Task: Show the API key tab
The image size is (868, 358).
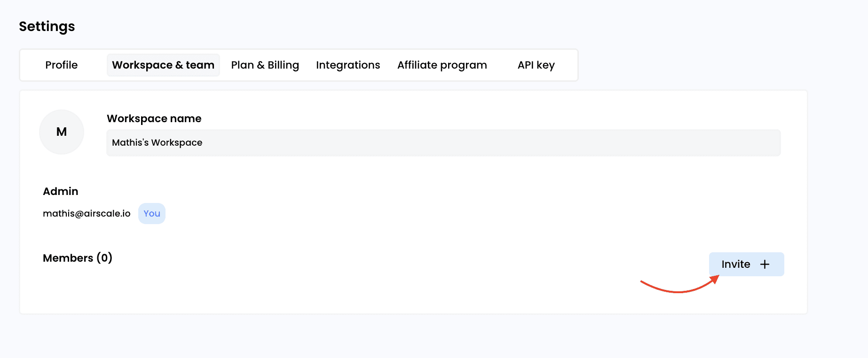Action: pos(536,65)
